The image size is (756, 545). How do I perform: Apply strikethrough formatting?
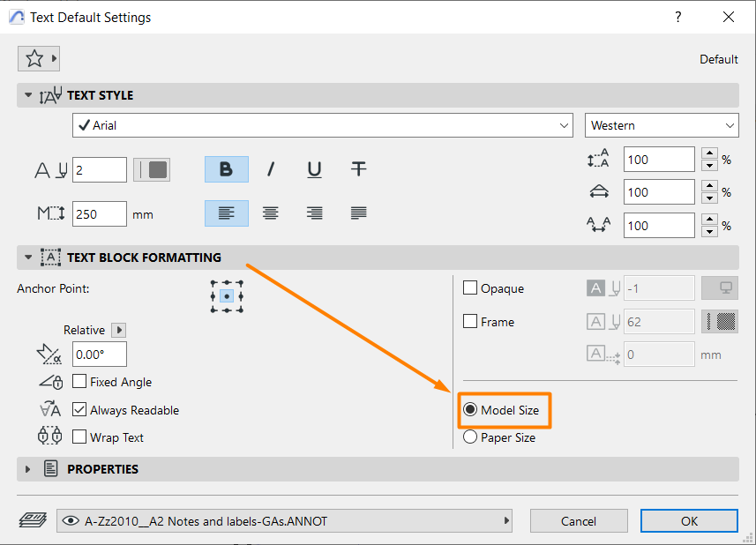358,169
